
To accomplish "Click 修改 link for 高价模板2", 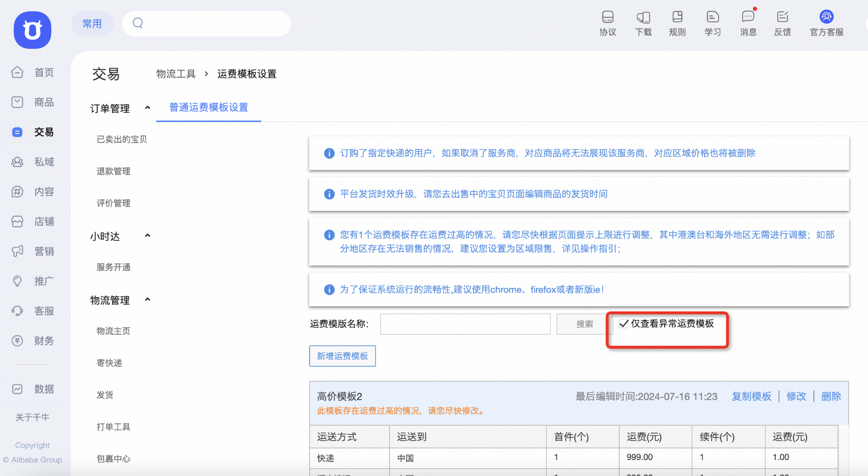I will coord(796,397).
